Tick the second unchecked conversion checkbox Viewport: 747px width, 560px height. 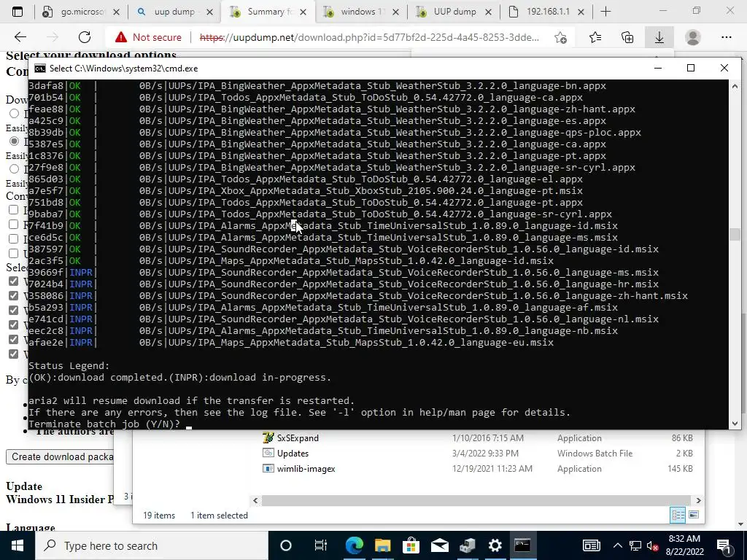[13, 225]
